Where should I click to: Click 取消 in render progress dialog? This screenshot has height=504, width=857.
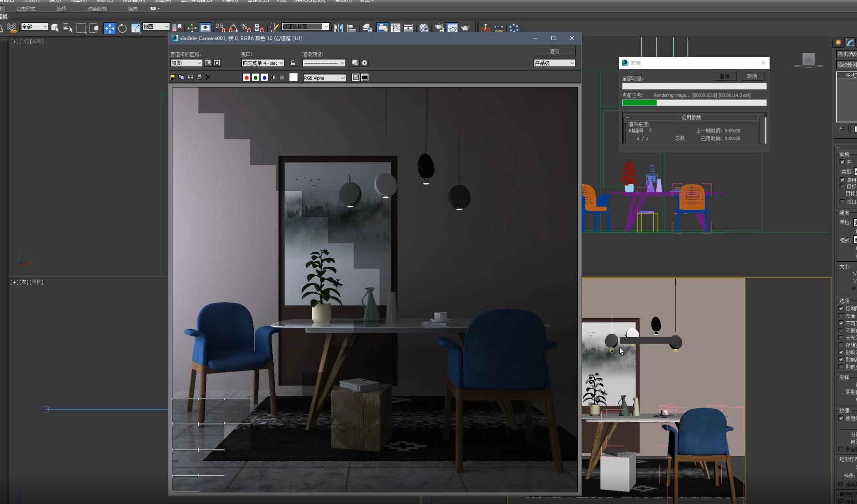[x=752, y=76]
